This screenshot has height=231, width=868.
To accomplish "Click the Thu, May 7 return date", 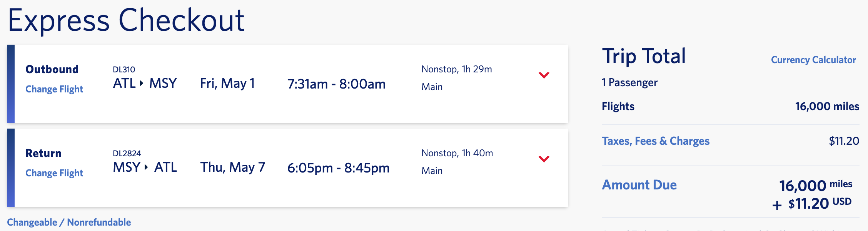I will [x=232, y=167].
